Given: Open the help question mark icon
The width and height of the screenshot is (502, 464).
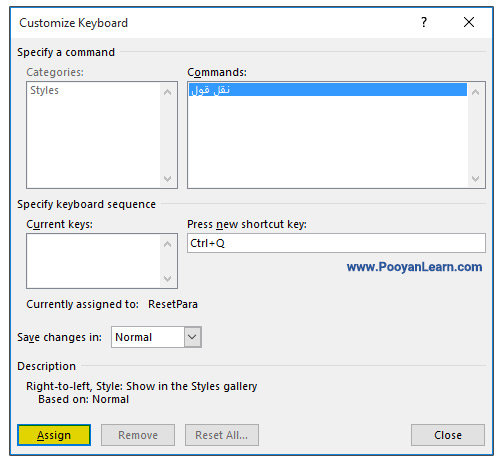Looking at the screenshot, I should (x=424, y=22).
